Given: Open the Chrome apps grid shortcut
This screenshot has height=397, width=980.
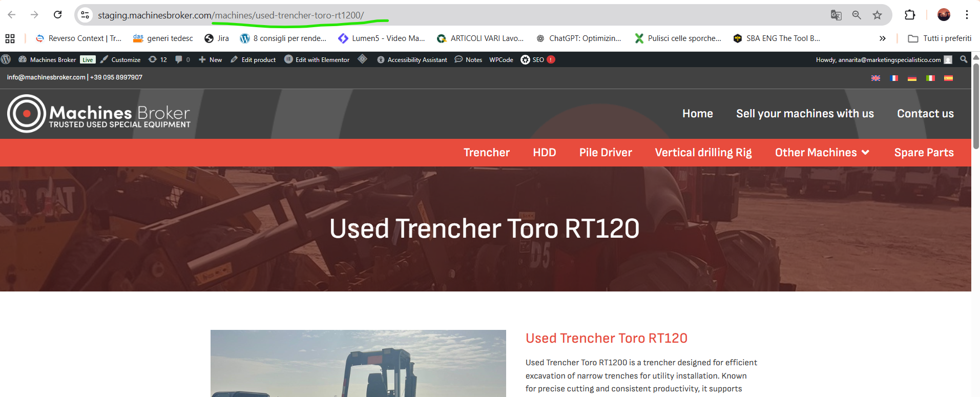Looking at the screenshot, I should [10, 38].
